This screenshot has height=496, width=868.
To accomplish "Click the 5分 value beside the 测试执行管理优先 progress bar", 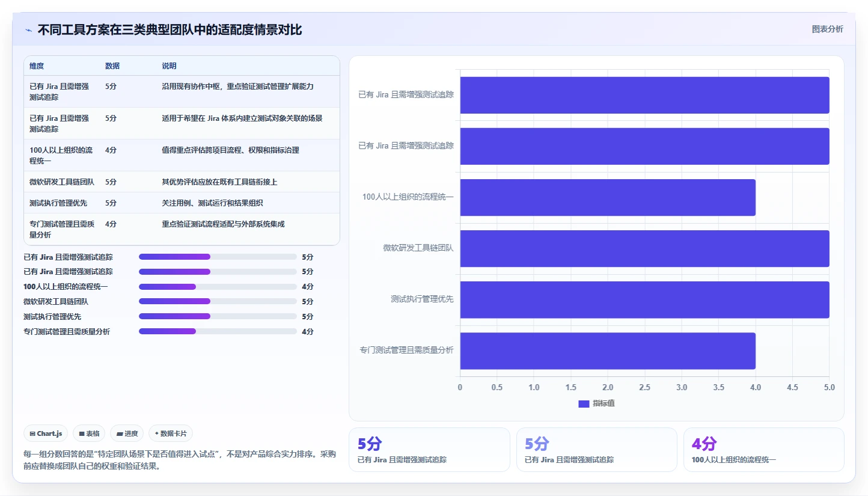I will click(x=308, y=317).
